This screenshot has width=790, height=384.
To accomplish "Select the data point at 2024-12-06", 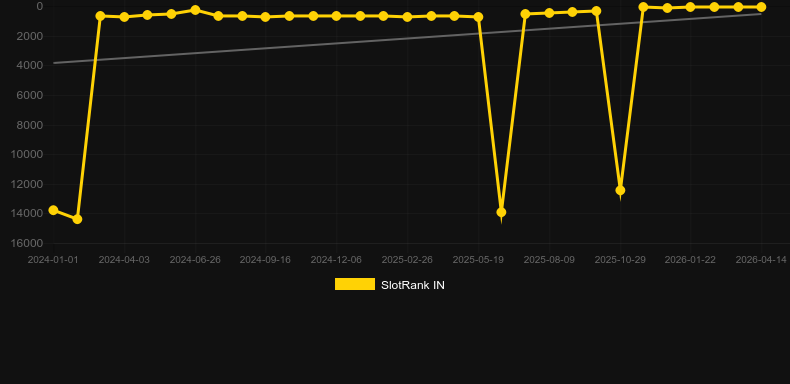I will (x=337, y=16).
